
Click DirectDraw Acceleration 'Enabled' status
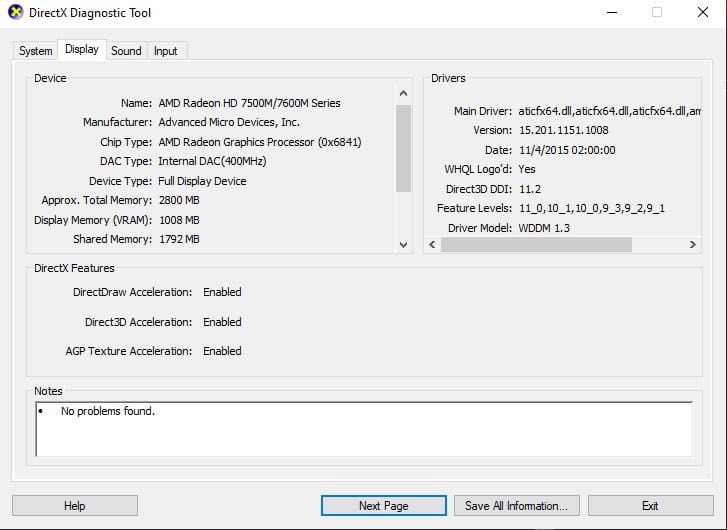pos(222,292)
